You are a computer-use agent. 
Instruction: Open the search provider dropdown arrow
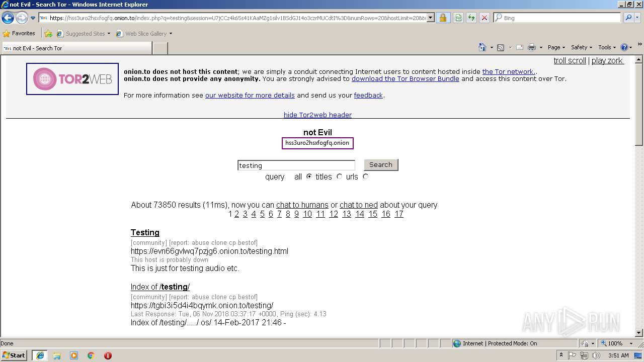pos(638,18)
